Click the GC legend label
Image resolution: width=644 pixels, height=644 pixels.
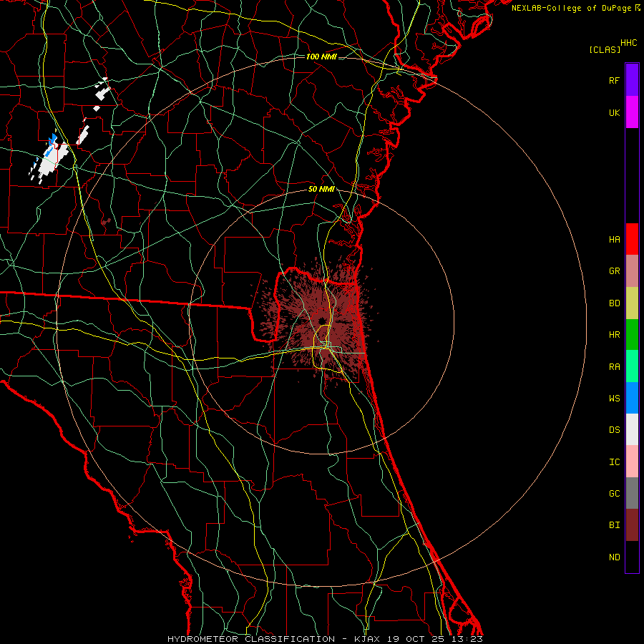tap(614, 494)
